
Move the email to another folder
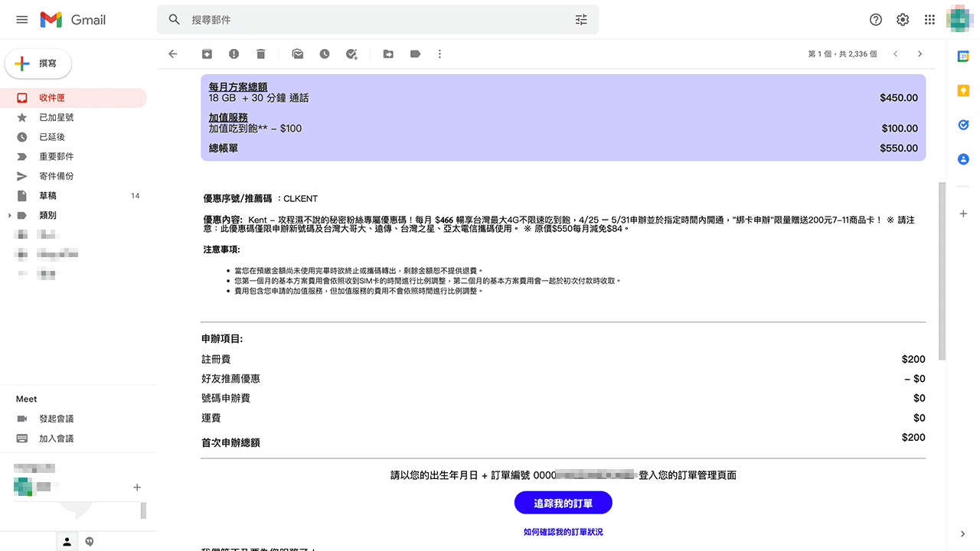387,54
